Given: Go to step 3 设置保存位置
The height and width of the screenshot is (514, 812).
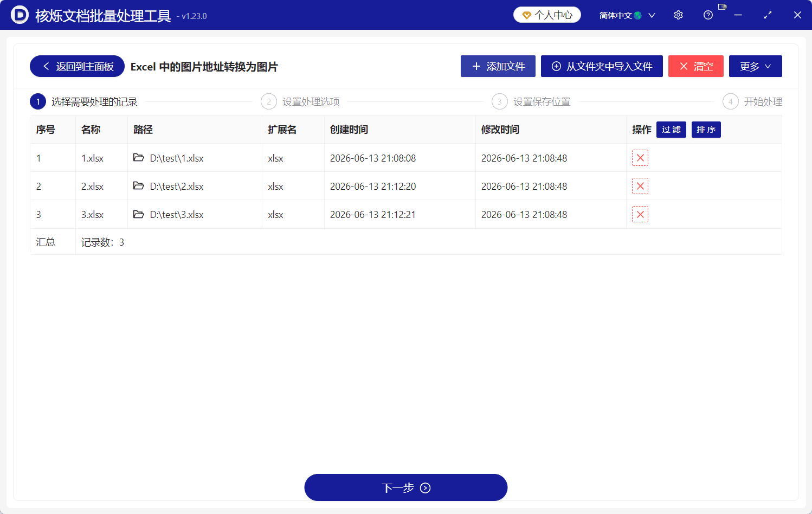Looking at the screenshot, I should pyautogui.click(x=531, y=101).
